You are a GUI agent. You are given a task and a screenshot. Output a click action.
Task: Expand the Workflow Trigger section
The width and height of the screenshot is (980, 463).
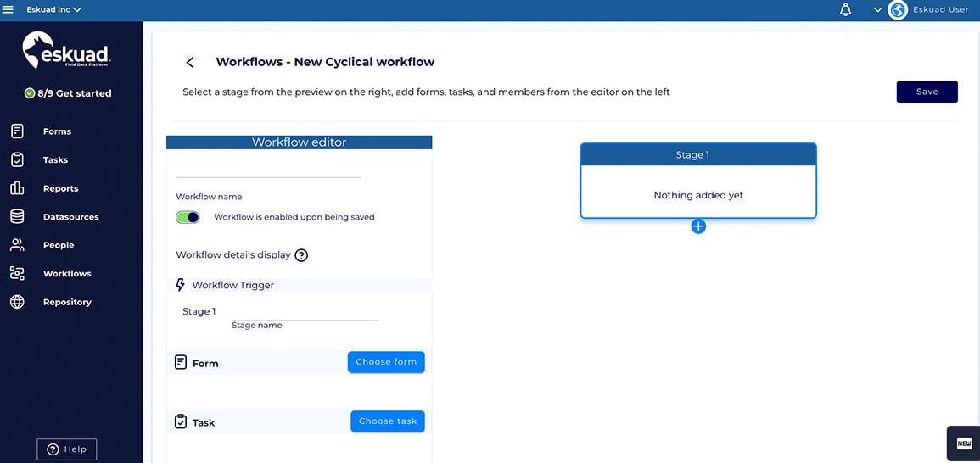click(x=232, y=285)
